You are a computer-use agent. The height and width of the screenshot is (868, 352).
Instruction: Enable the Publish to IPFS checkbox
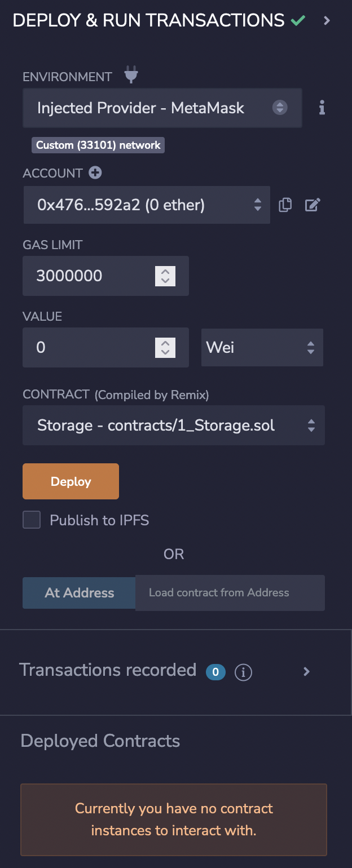[x=32, y=520]
